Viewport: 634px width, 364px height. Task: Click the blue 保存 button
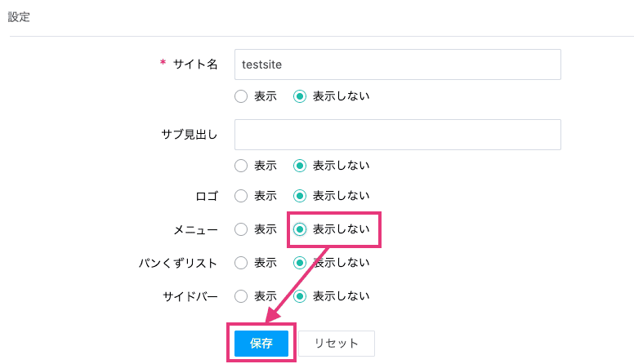[261, 344]
